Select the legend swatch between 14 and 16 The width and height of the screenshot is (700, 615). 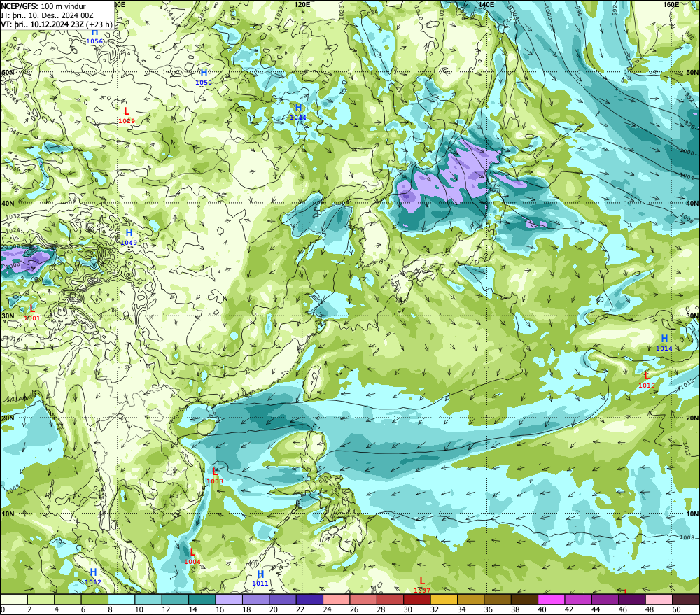click(x=202, y=599)
